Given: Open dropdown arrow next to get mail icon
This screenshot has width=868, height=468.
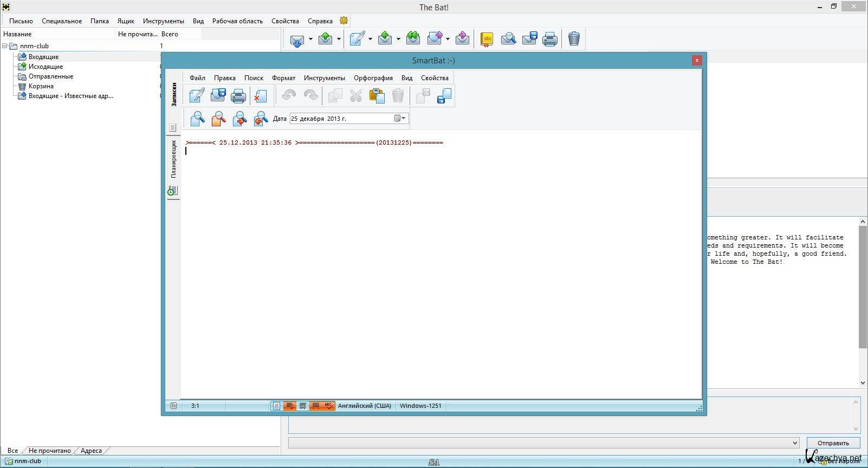Looking at the screenshot, I should tap(310, 39).
